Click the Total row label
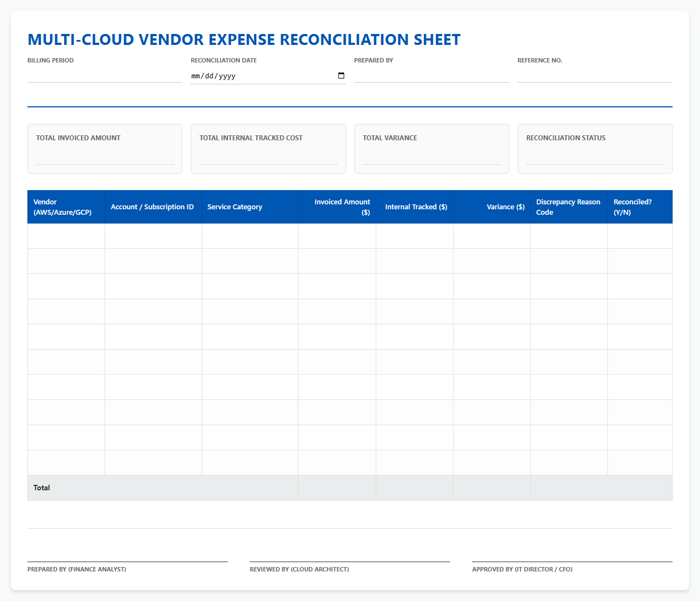This screenshot has height=601, width=700. [42, 488]
